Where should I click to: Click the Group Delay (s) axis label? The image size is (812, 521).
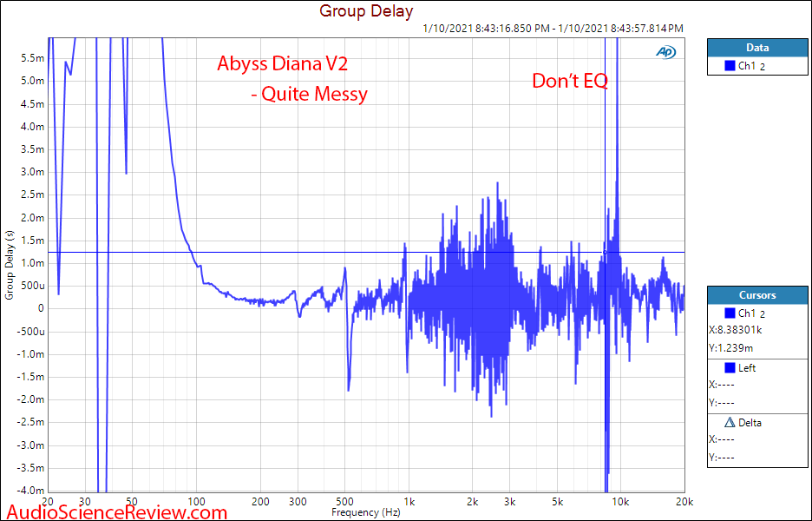(10, 265)
